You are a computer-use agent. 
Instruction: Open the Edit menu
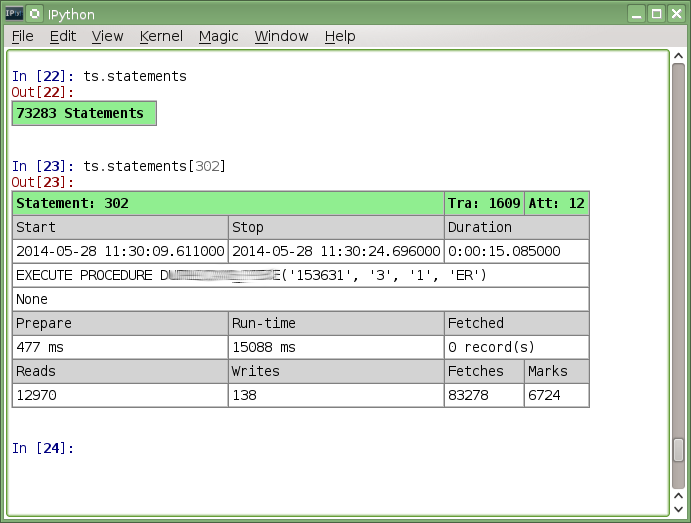pos(63,36)
